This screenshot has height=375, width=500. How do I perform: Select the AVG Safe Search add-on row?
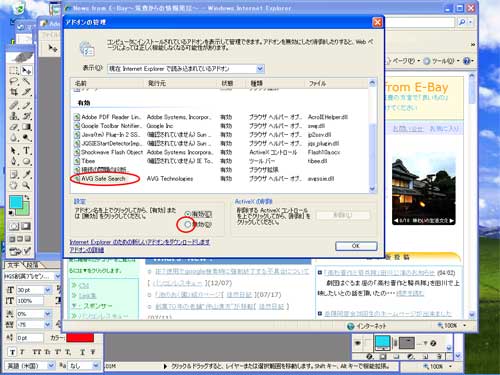click(x=219, y=179)
